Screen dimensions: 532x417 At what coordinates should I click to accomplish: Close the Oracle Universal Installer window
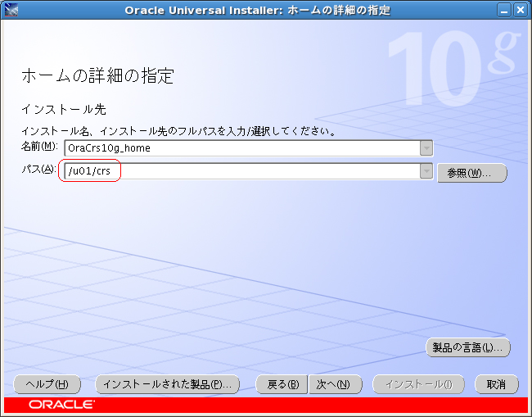(521, 10)
